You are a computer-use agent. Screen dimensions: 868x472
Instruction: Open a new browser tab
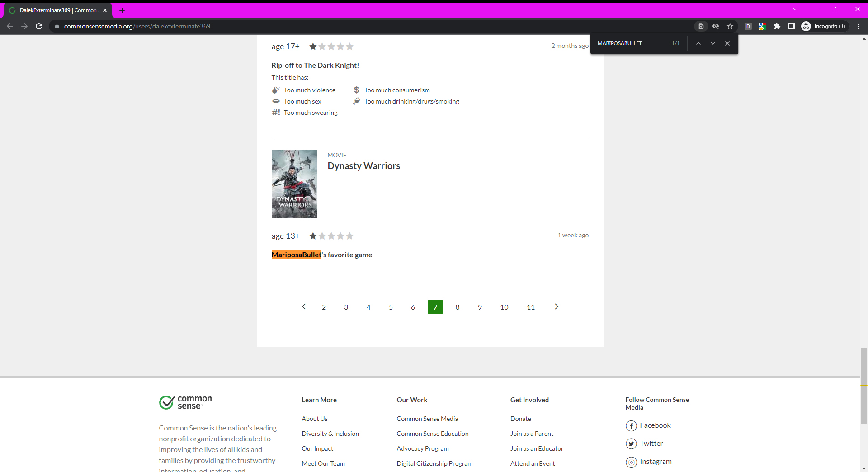pyautogui.click(x=122, y=10)
